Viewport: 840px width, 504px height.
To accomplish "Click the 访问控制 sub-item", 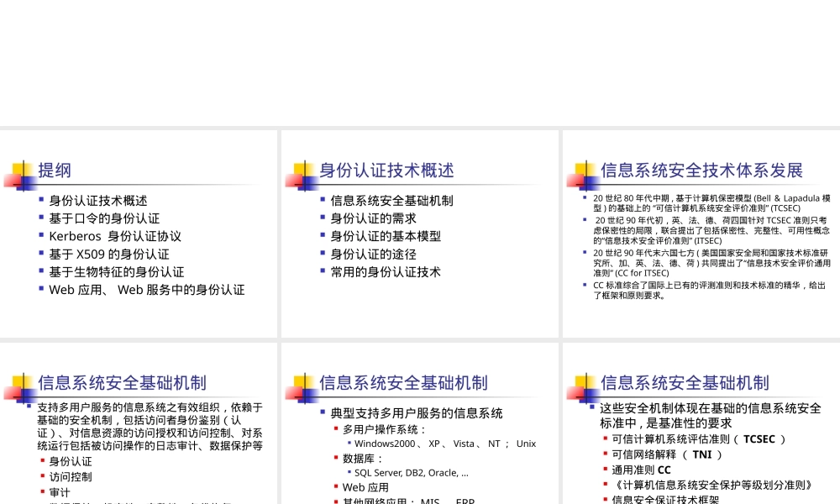I will pyautogui.click(x=71, y=477).
